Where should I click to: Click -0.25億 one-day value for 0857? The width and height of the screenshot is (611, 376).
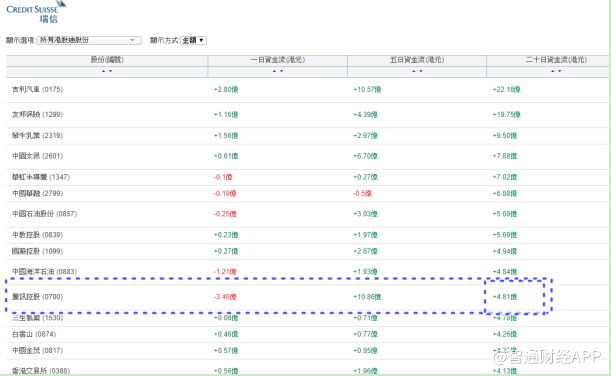click(x=225, y=214)
